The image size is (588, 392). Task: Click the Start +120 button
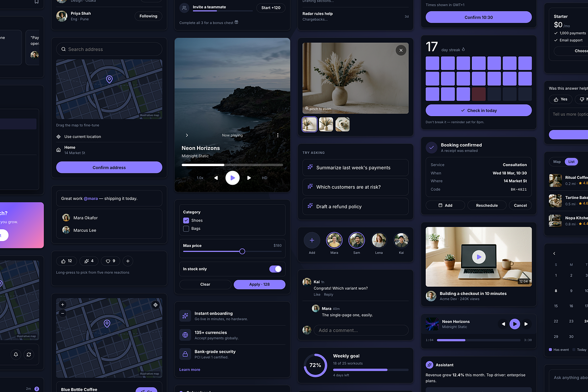[271, 8]
